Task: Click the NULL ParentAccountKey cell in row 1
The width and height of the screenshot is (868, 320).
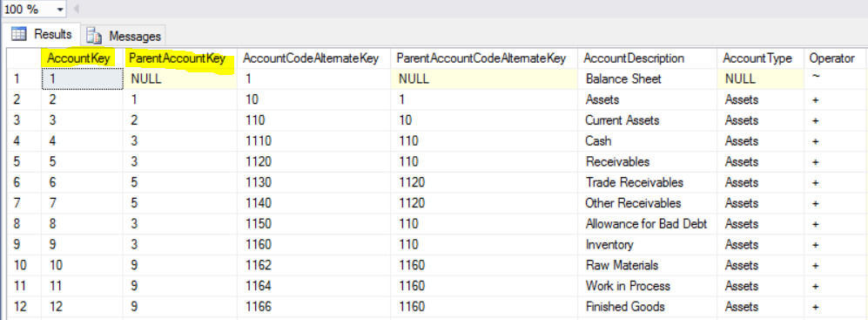Action: point(180,78)
